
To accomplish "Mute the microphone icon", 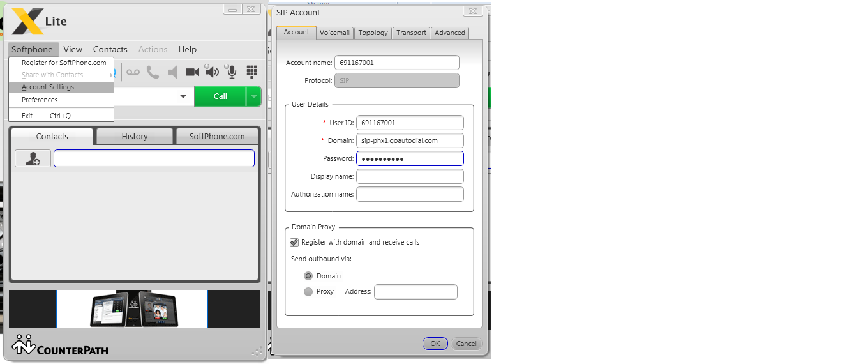I will click(x=232, y=72).
